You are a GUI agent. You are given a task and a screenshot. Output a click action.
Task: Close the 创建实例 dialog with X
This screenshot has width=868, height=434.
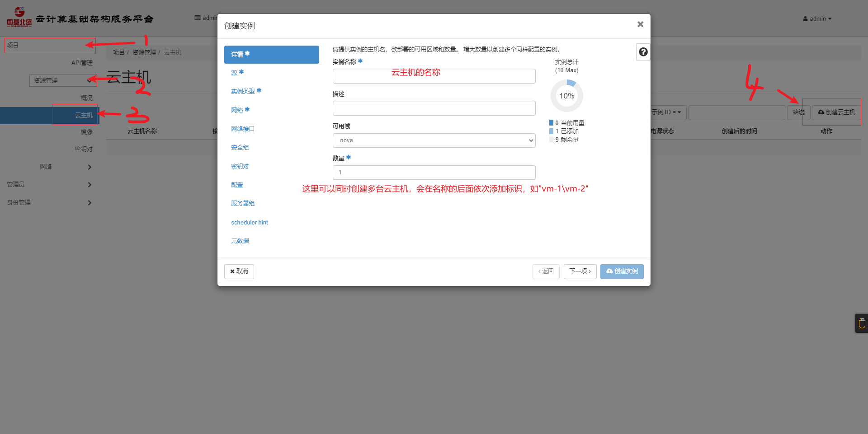640,24
